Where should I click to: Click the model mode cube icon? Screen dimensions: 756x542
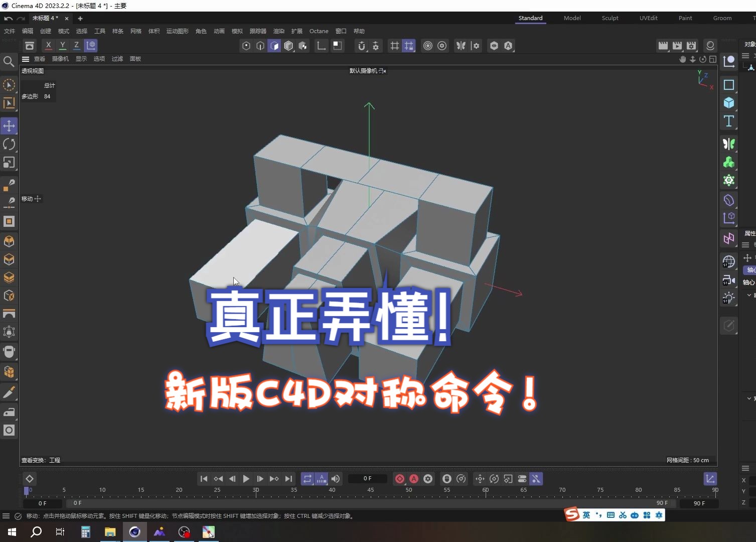point(288,46)
